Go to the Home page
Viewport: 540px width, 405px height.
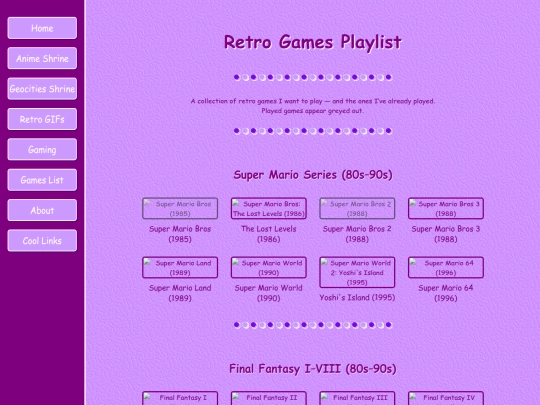42,28
